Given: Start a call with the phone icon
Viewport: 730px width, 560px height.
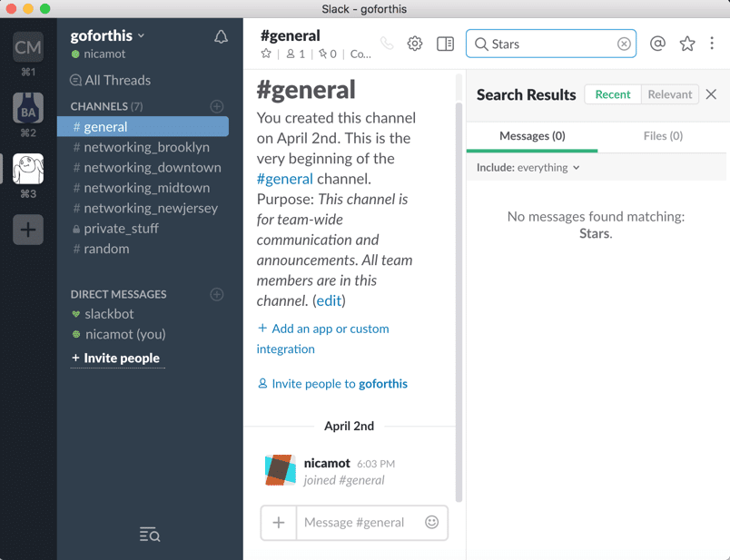Looking at the screenshot, I should click(387, 44).
